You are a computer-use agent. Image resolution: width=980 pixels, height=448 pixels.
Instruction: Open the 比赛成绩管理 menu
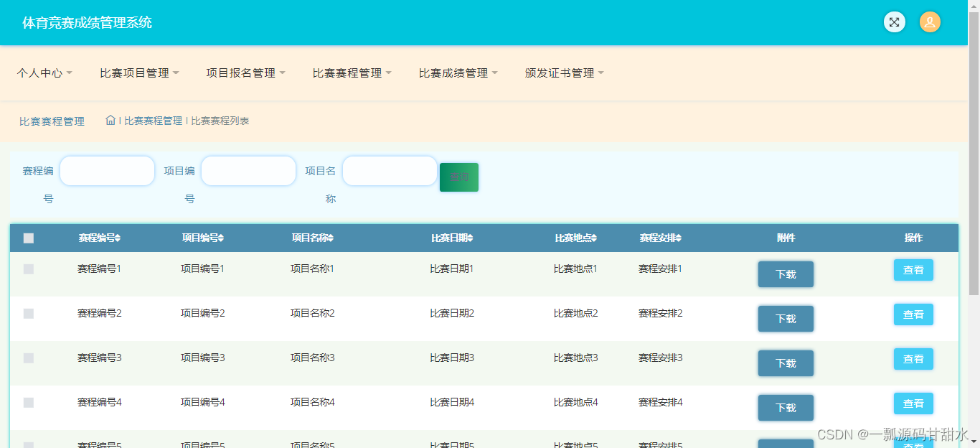pyautogui.click(x=458, y=73)
